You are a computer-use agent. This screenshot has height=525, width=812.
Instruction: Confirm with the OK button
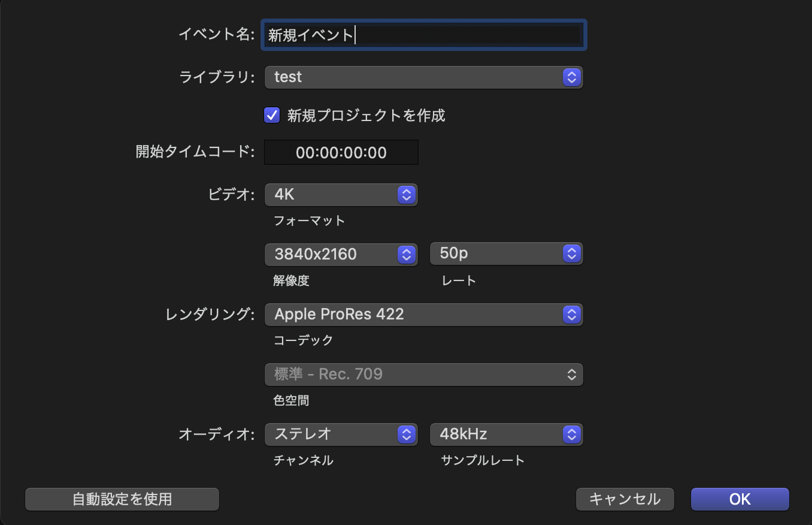[x=740, y=499]
